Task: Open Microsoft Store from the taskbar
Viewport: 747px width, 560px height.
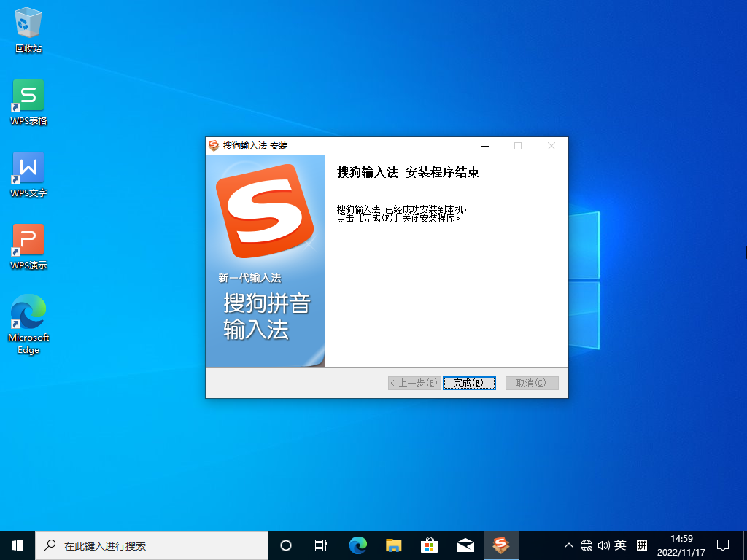Action: 429,545
